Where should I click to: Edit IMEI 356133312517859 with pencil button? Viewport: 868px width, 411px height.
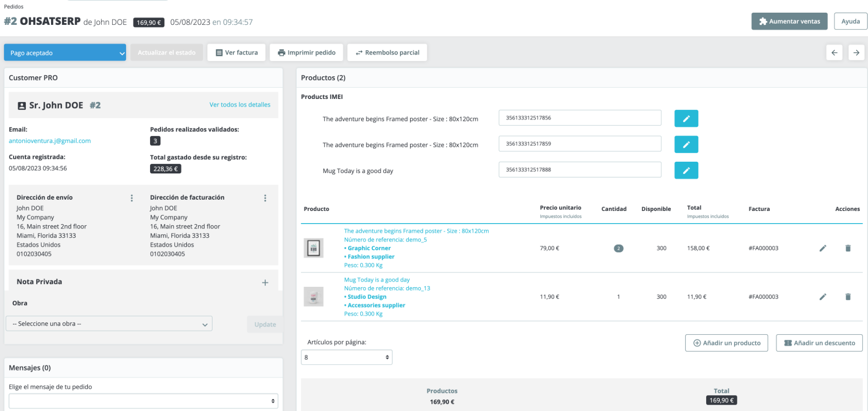tap(686, 145)
